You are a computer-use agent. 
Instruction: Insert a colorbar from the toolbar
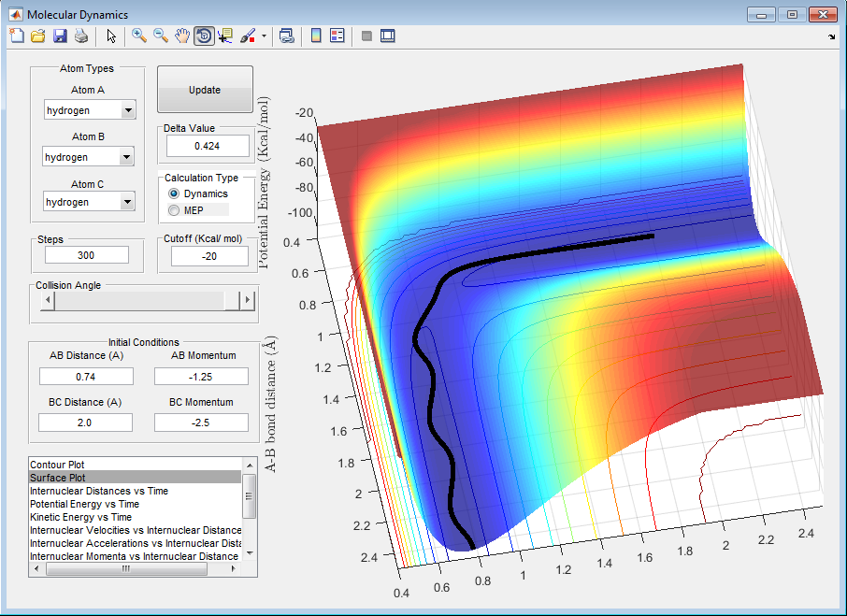point(316,36)
